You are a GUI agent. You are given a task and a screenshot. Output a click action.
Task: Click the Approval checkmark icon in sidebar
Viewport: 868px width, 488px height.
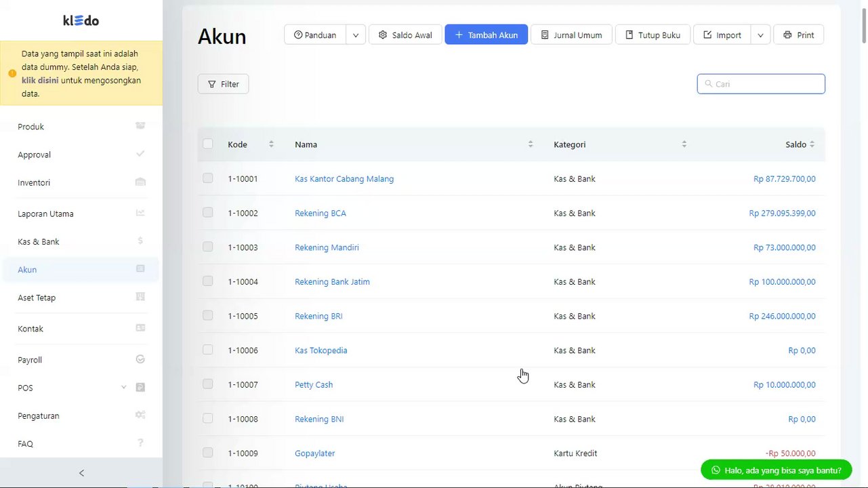pyautogui.click(x=140, y=154)
